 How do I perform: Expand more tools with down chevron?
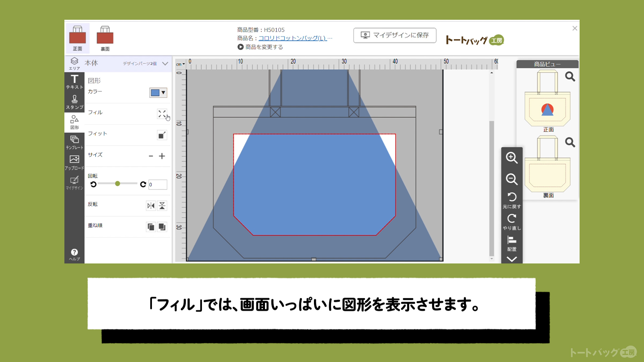[x=512, y=259]
